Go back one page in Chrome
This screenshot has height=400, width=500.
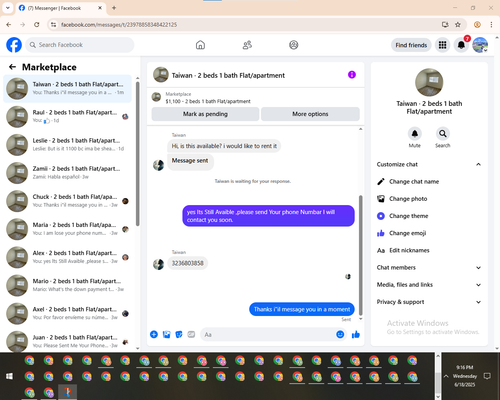9,25
